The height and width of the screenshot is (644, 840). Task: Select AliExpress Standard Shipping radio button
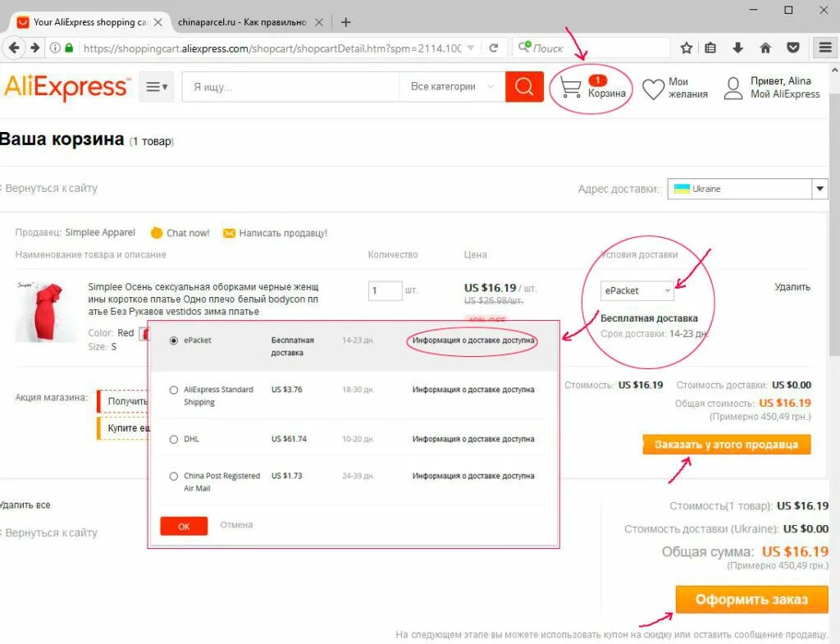pyautogui.click(x=174, y=390)
